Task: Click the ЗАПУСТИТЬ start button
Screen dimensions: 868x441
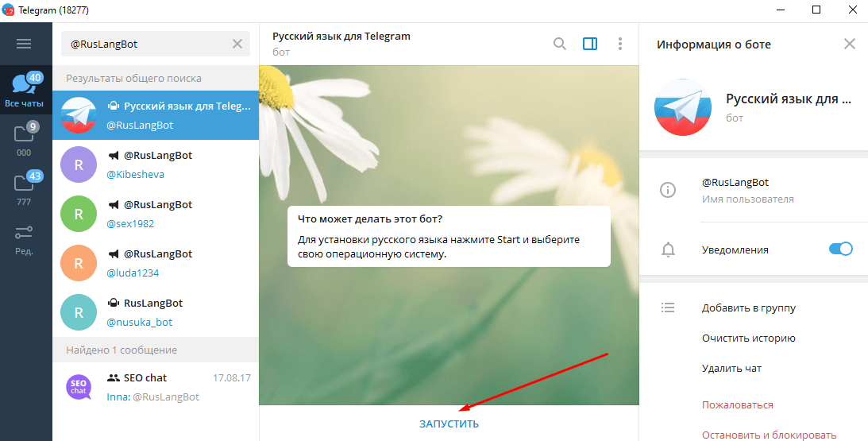Action: click(x=449, y=424)
